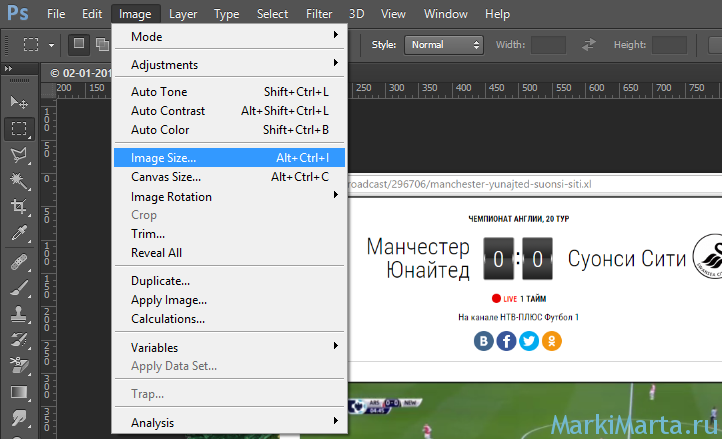
Task: Expand the Variables submenu
Action: tap(229, 347)
